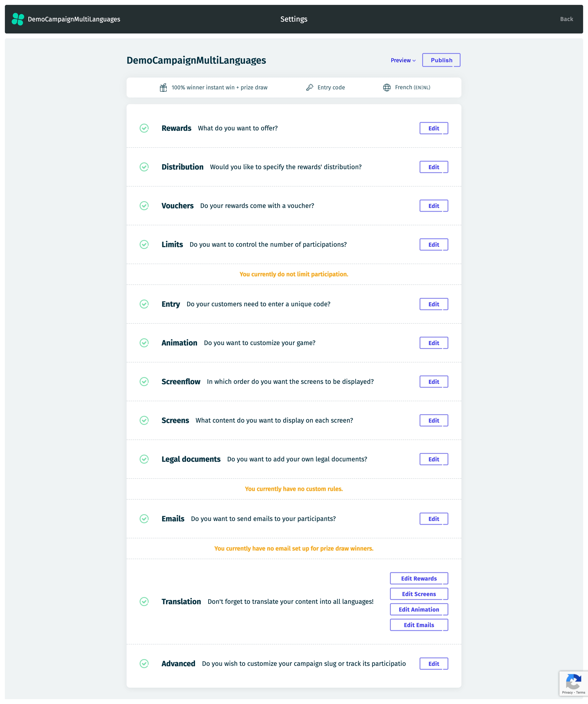Click the globe language icon
The height and width of the screenshot is (704, 588).
click(x=387, y=87)
